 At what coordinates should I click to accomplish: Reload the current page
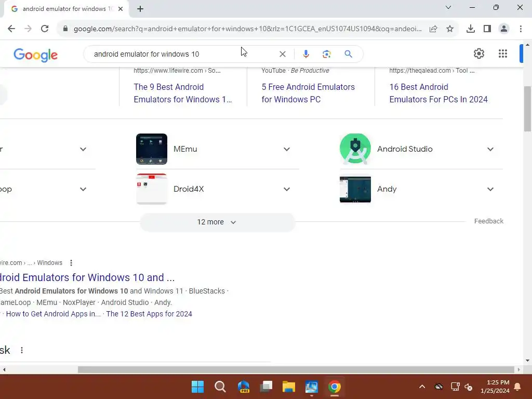click(45, 29)
